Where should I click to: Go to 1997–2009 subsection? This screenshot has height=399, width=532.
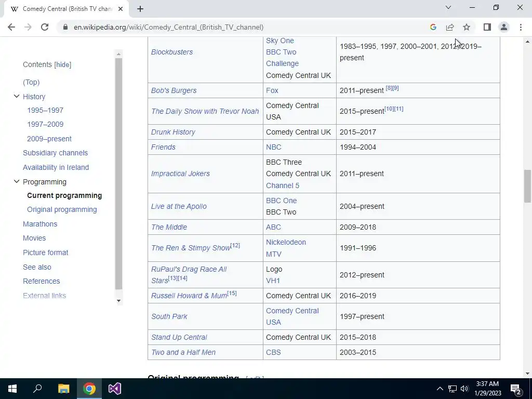coord(45,124)
